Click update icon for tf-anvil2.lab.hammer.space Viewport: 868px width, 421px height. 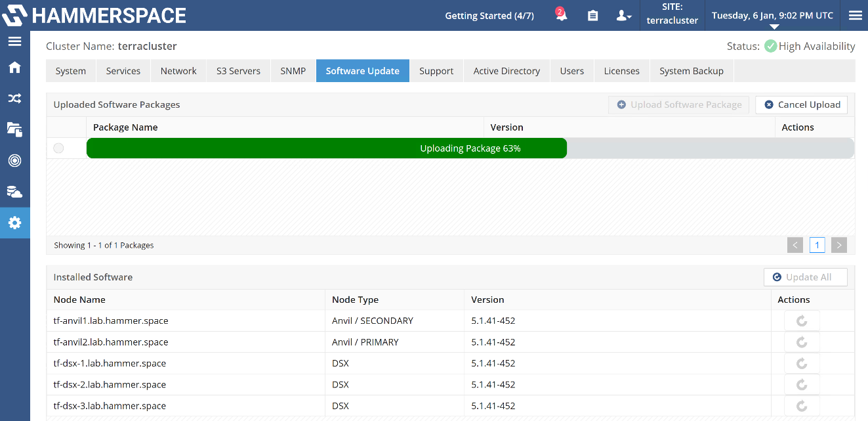(x=801, y=342)
